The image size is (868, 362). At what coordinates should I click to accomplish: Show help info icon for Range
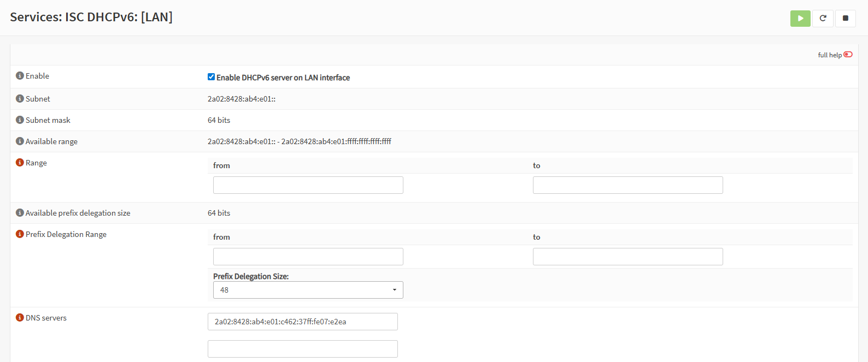pyautogui.click(x=20, y=163)
